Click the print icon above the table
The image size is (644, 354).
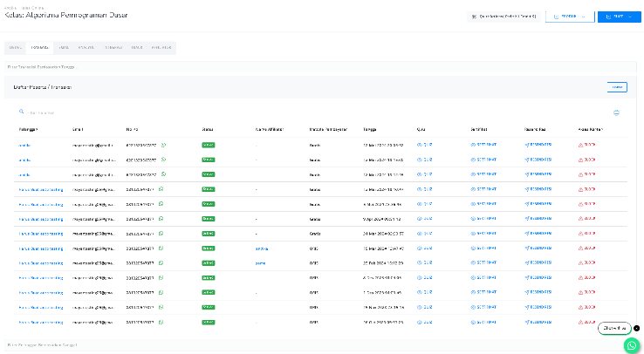[616, 112]
